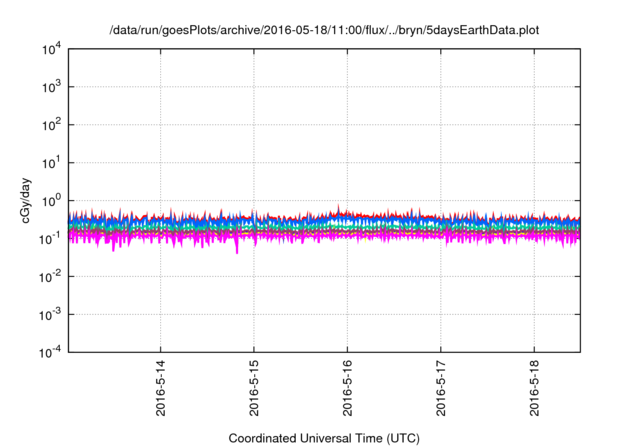Click the deepest magenta dip before 2016-5-15
640x448 pixels.
click(x=237, y=252)
